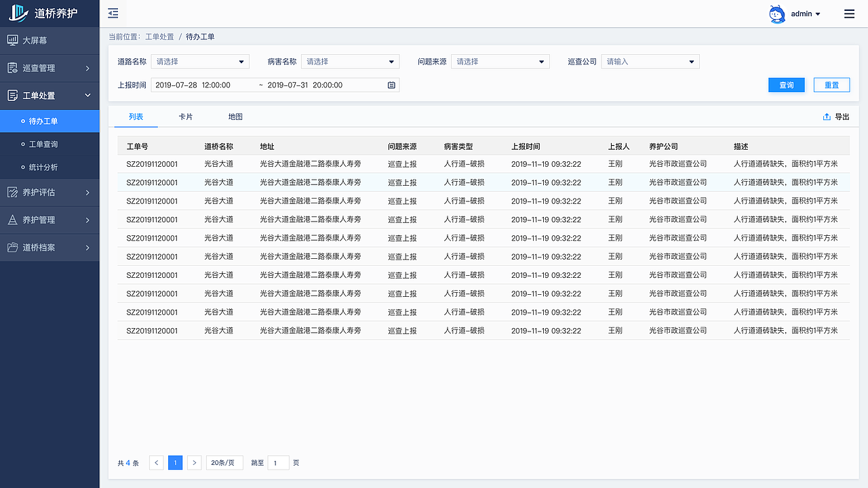Viewport: 868px width, 488px height.
Task: Open the 问题来源 dropdown
Action: click(x=500, y=62)
